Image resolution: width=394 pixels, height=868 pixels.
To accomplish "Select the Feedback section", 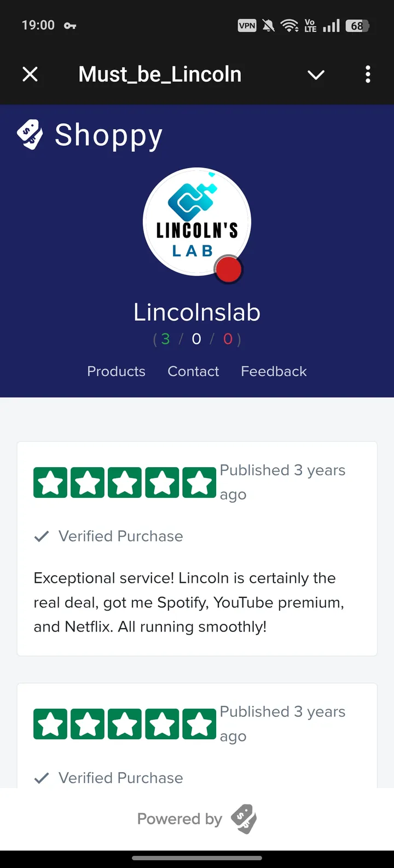I will 274,371.
